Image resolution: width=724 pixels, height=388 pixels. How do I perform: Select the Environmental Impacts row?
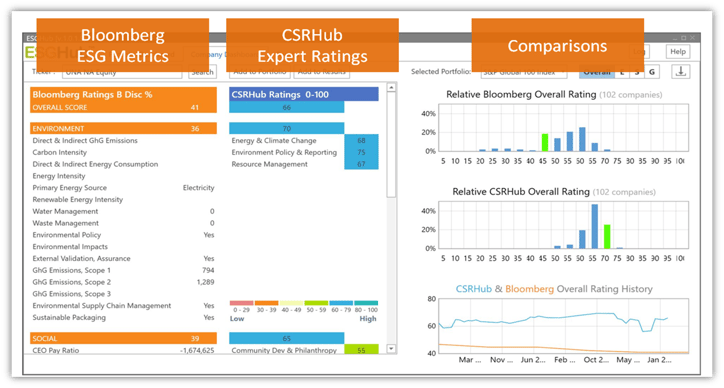[123, 246]
